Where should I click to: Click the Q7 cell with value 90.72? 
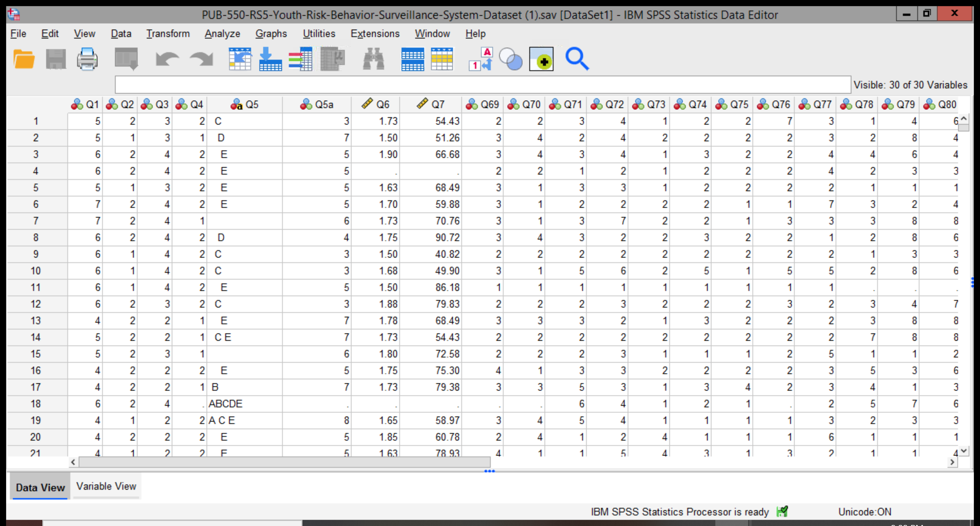click(x=431, y=237)
